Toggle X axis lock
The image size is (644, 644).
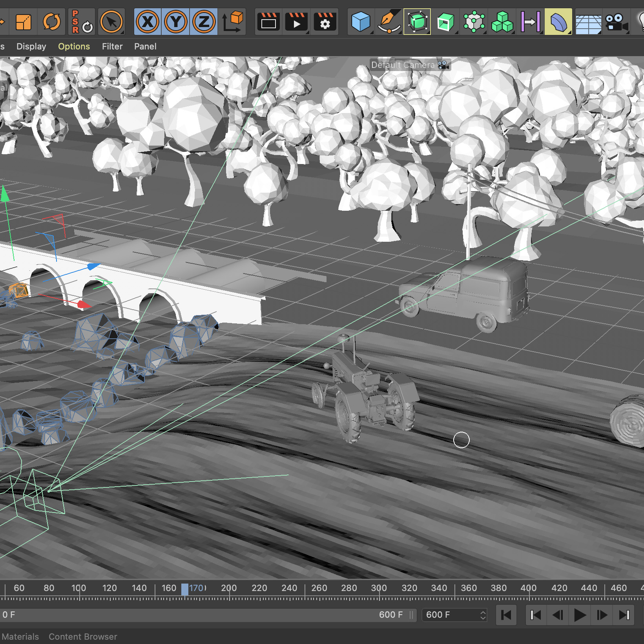click(x=148, y=22)
